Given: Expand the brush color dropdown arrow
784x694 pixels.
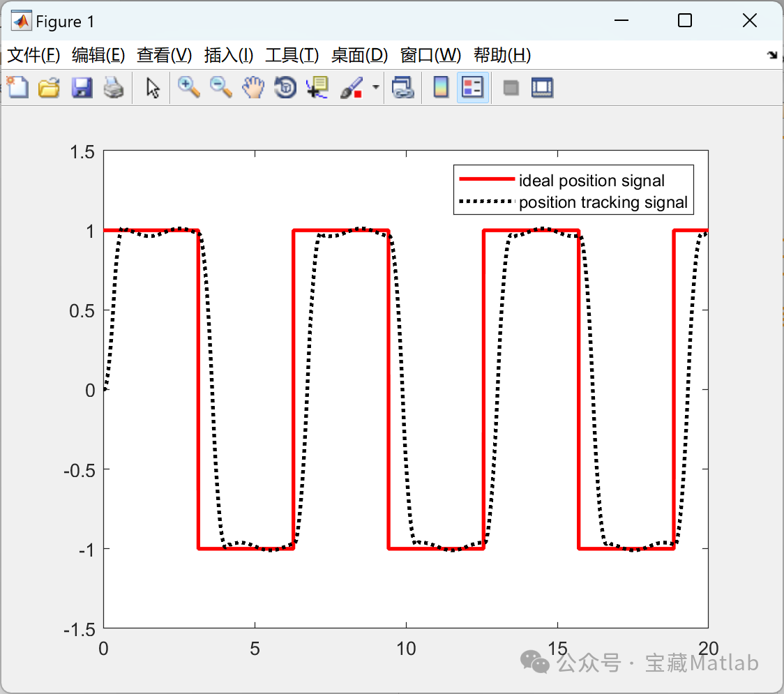Looking at the screenshot, I should coord(375,87).
